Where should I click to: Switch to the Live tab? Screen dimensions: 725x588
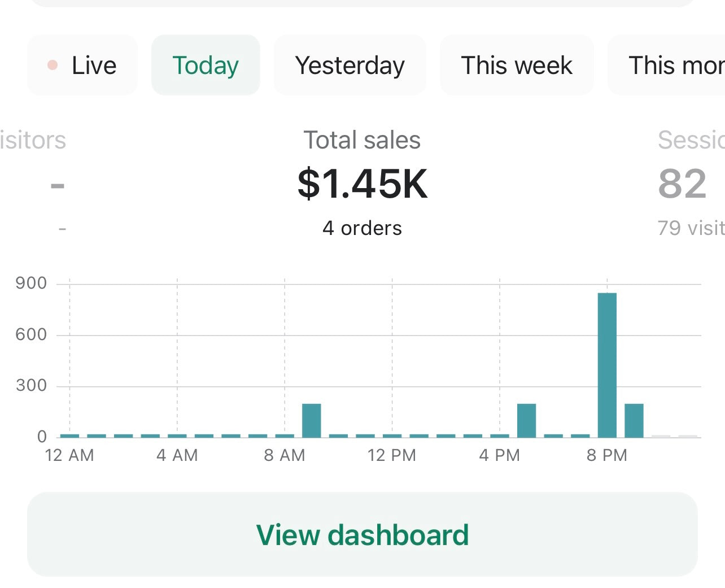[82, 66]
